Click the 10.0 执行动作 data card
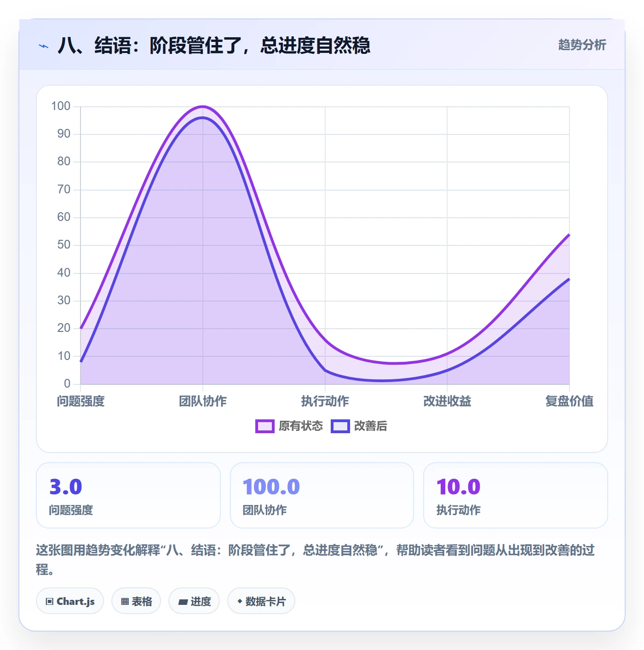The width and height of the screenshot is (644, 650). point(516,495)
